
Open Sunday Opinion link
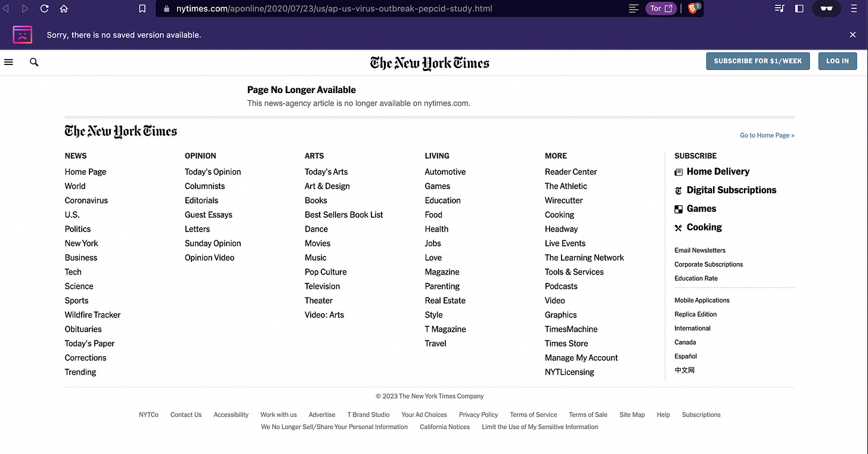click(213, 243)
